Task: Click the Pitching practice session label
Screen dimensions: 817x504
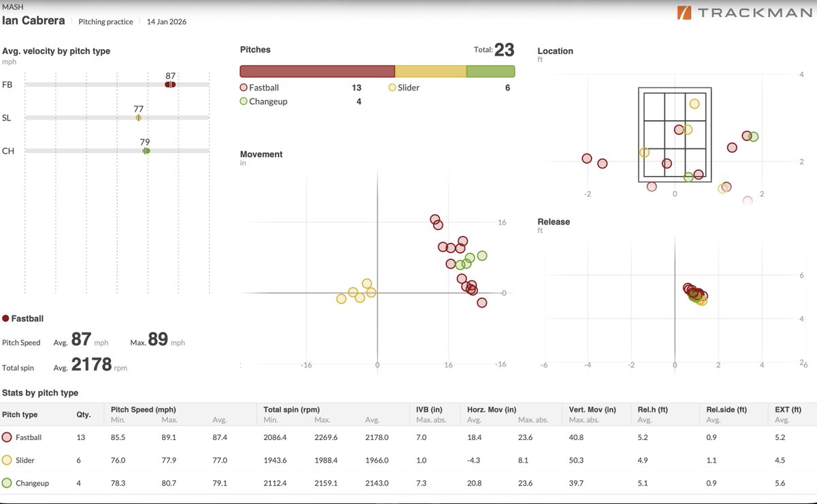Action: [x=106, y=22]
